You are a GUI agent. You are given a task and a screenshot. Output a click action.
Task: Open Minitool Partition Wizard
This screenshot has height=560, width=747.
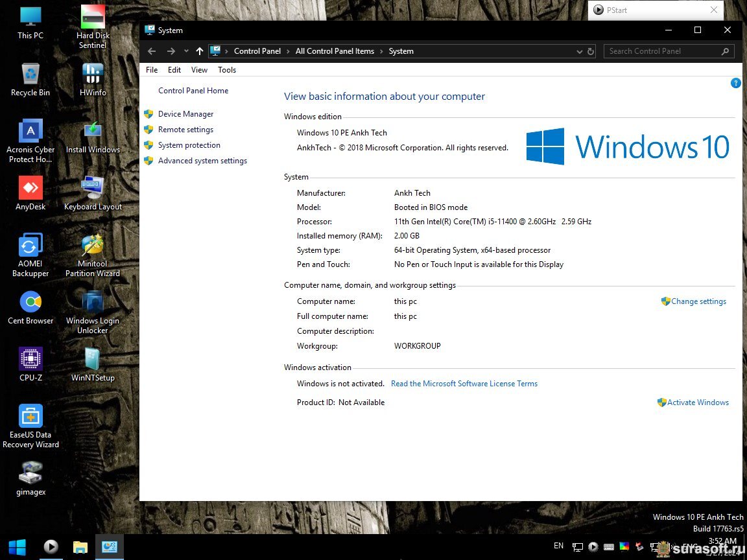93,255
